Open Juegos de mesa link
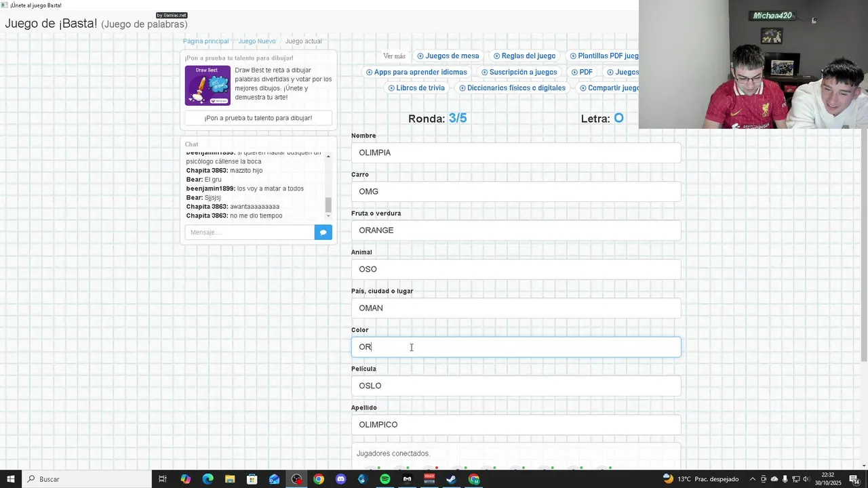Image resolution: width=868 pixels, height=488 pixels. [x=448, y=56]
